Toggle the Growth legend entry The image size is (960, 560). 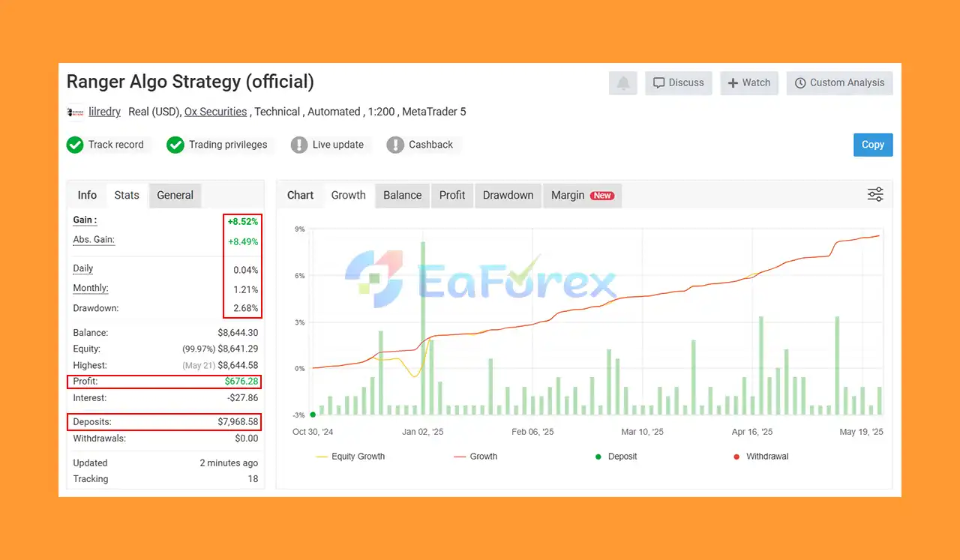point(475,457)
